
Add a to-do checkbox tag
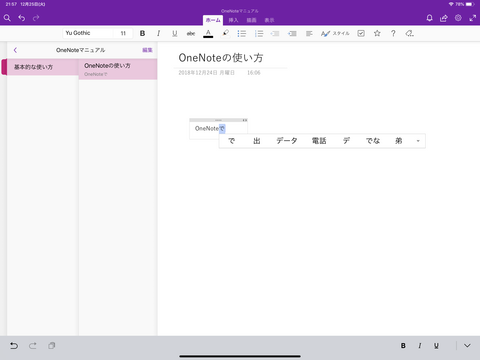coord(361,33)
